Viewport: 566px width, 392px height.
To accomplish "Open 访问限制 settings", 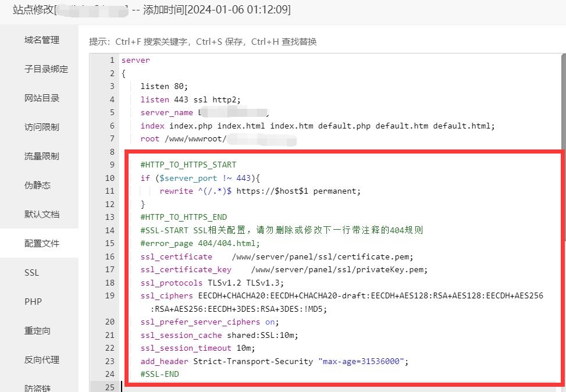I will click(x=42, y=127).
